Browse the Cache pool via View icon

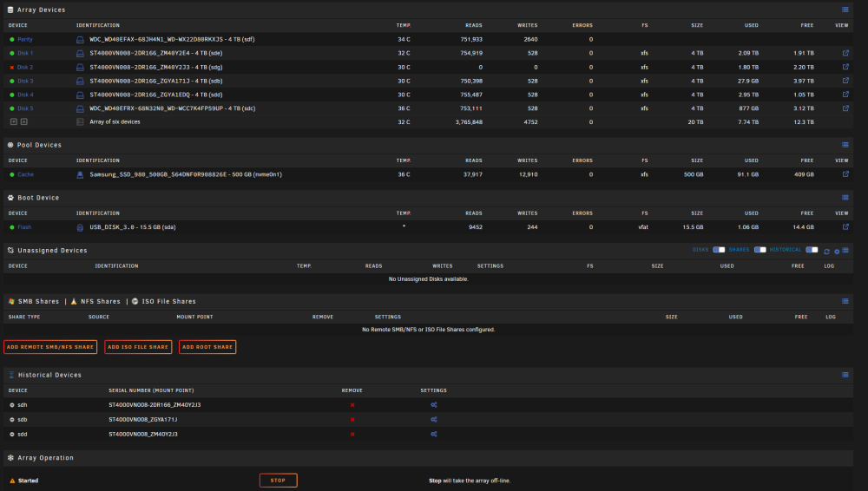click(x=845, y=174)
